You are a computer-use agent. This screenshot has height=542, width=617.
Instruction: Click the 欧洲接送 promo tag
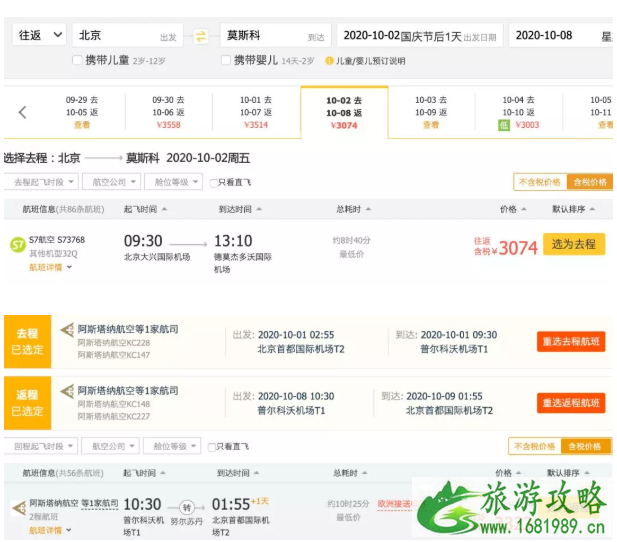tap(394, 504)
